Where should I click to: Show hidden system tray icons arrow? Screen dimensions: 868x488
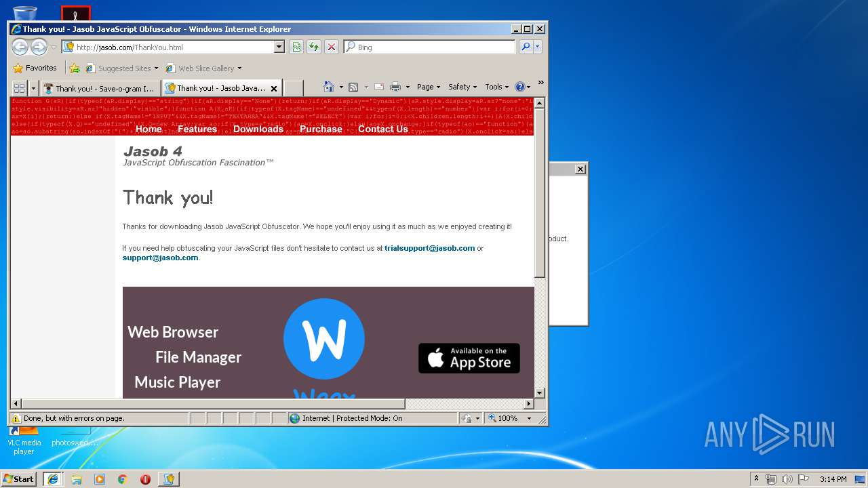tap(756, 479)
